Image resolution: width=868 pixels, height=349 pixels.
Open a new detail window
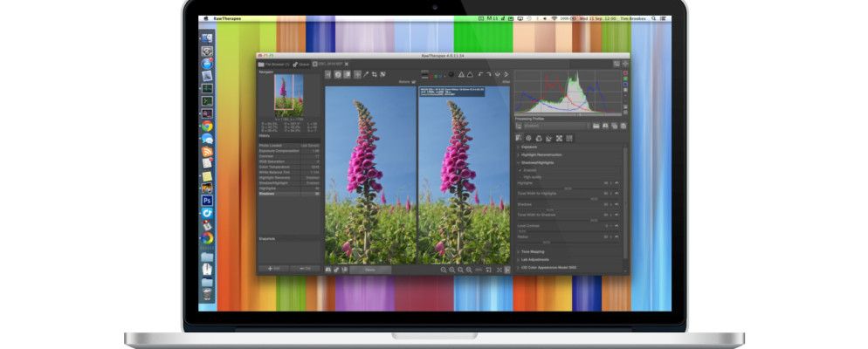pos(487,270)
